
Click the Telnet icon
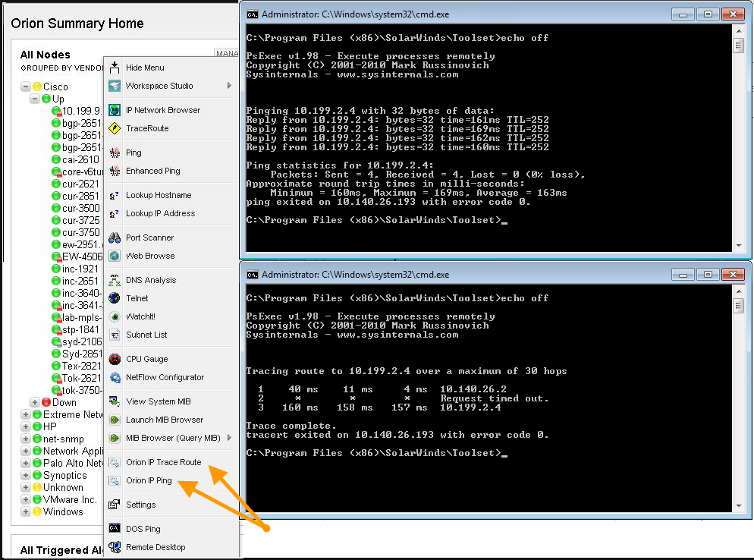[x=115, y=298]
